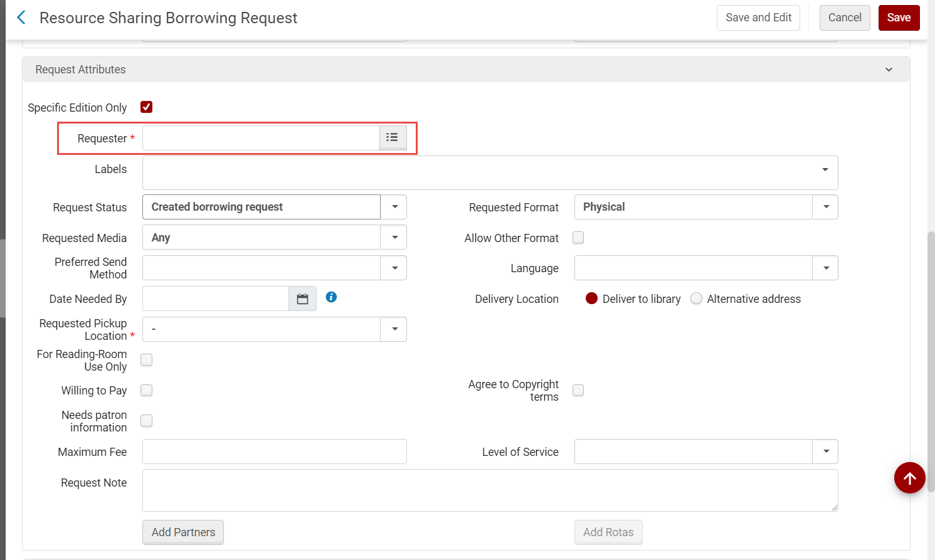The width and height of the screenshot is (935, 560).
Task: Click into the Maximum Fee field
Action: click(x=274, y=452)
